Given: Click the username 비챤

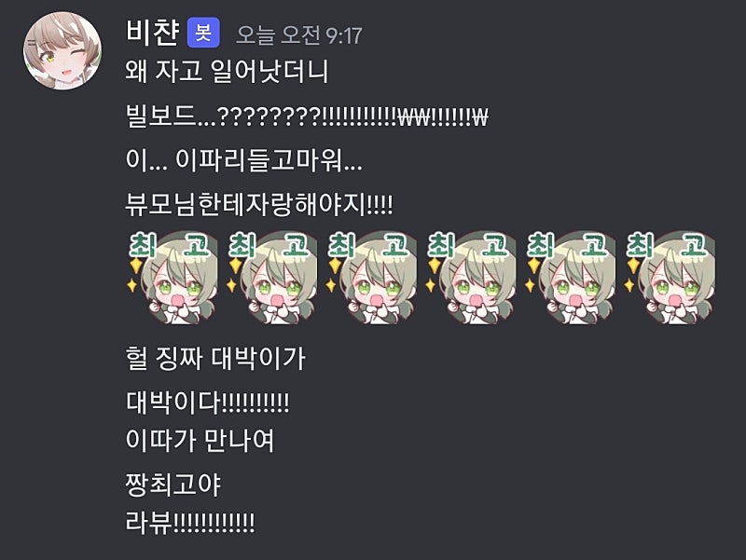Looking at the screenshot, I should [x=153, y=33].
